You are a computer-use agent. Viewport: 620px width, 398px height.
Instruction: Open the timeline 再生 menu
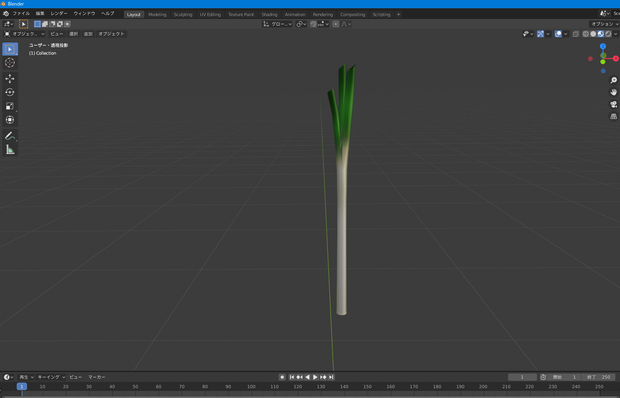(26, 377)
